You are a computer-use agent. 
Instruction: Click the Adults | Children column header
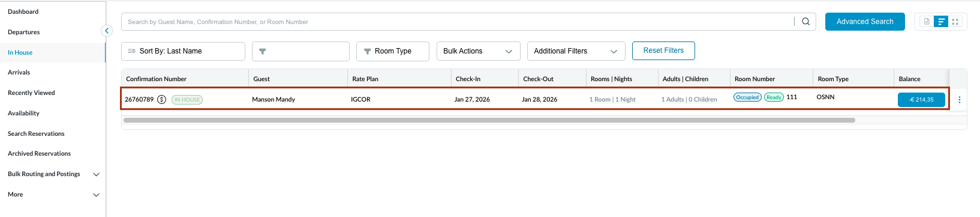click(x=686, y=79)
